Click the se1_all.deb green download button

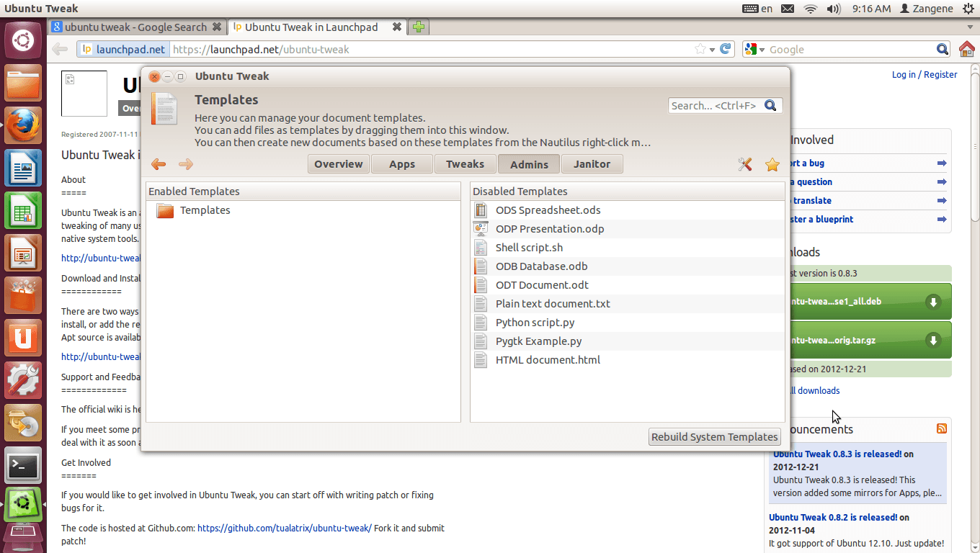[870, 302]
